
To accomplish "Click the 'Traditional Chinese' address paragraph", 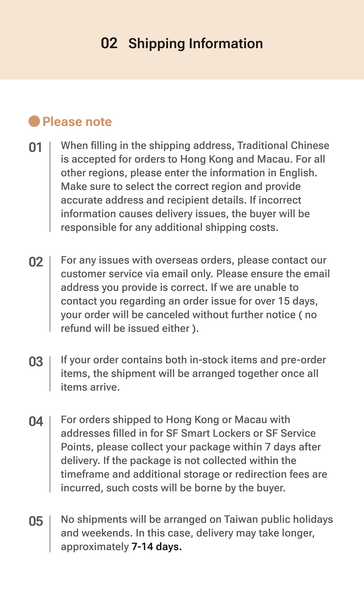I will click(x=195, y=186).
